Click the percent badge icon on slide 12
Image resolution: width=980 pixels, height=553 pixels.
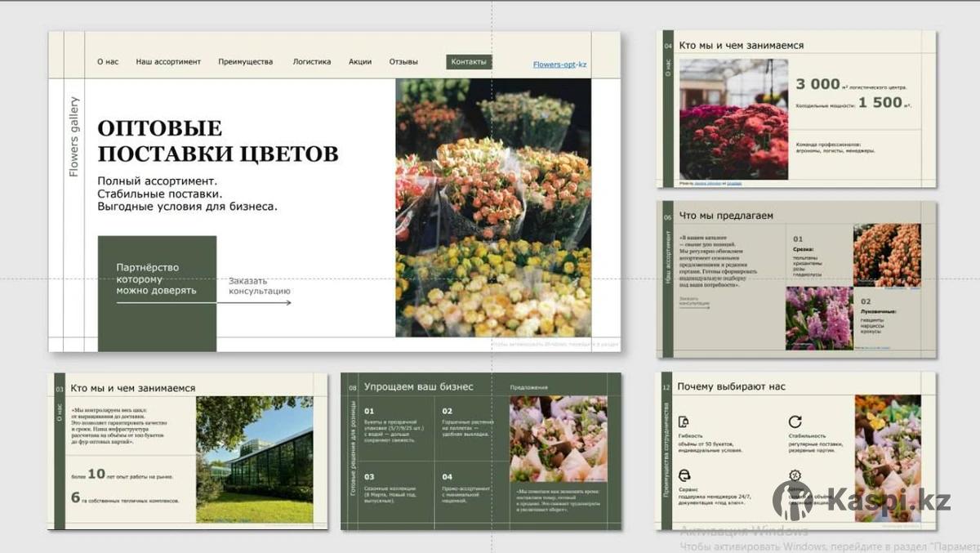click(x=795, y=476)
